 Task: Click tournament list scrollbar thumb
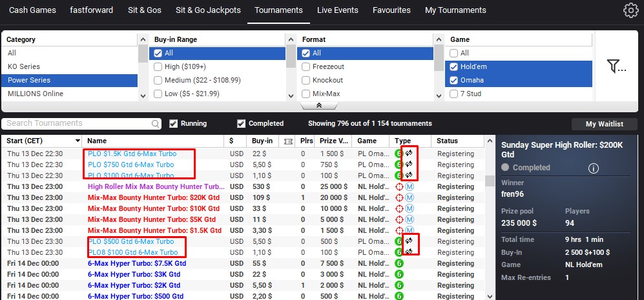[489, 181]
